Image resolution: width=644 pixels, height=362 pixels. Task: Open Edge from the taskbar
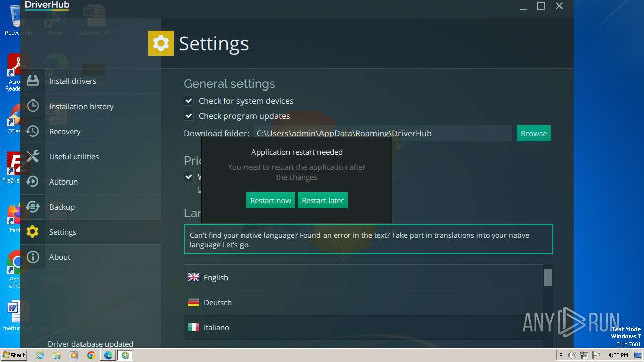tap(108, 355)
